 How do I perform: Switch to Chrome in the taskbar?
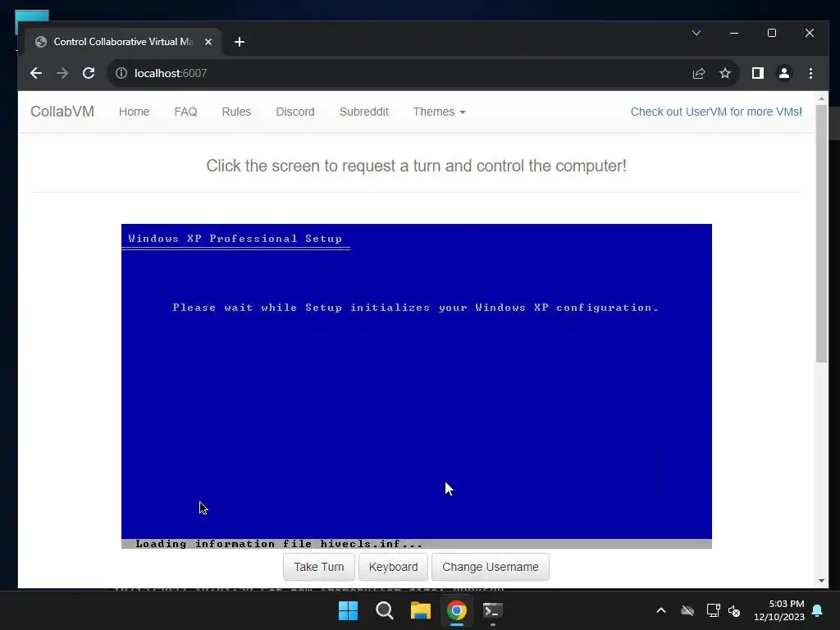[457, 610]
